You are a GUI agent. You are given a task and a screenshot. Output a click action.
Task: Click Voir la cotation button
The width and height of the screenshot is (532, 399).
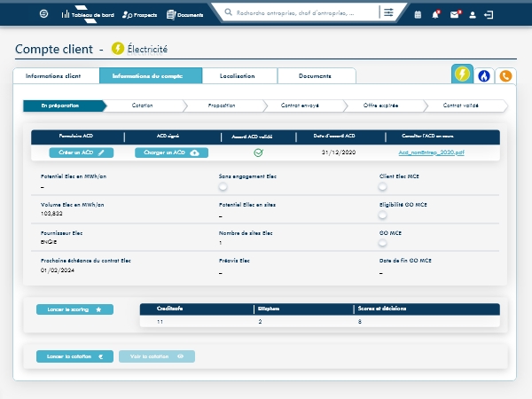tap(157, 356)
